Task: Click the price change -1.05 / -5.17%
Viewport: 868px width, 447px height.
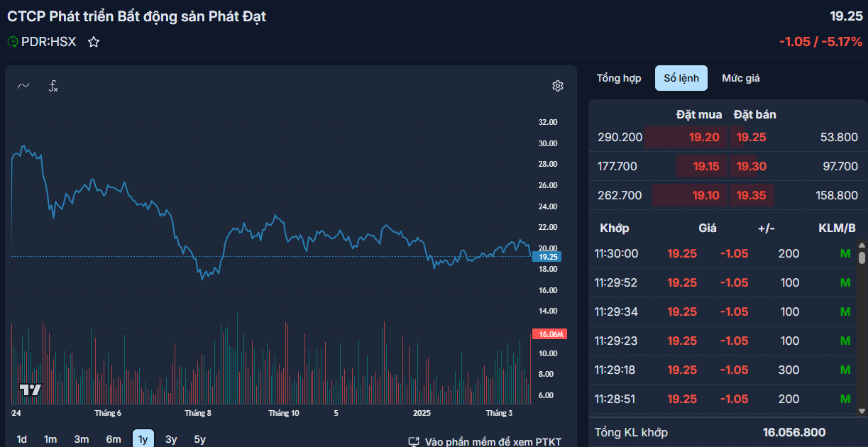Action: tap(820, 42)
